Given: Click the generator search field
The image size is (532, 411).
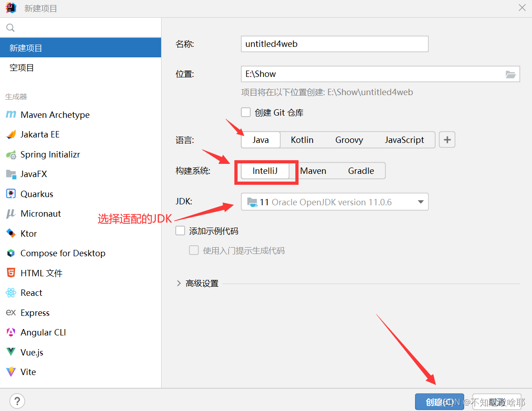Looking at the screenshot, I should click(x=81, y=27).
